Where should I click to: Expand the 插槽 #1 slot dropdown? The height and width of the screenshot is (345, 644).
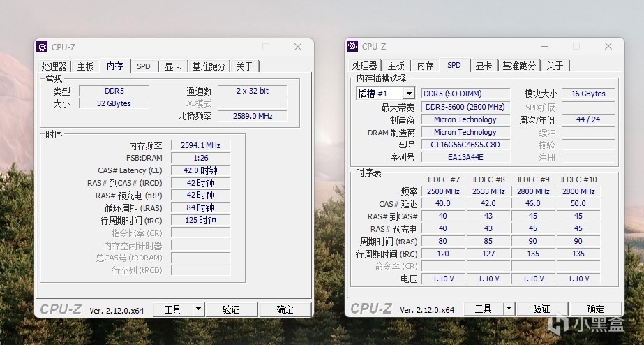coord(409,94)
